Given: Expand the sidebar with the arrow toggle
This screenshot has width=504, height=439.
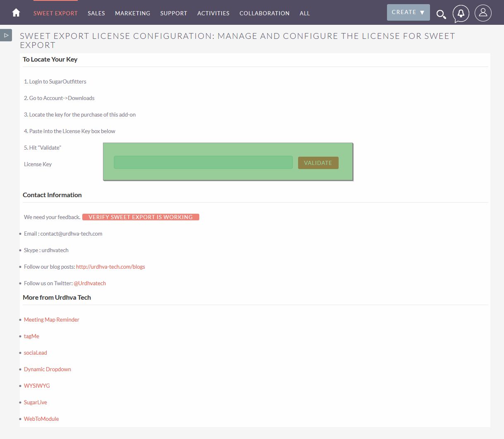Looking at the screenshot, I should click(x=6, y=35).
